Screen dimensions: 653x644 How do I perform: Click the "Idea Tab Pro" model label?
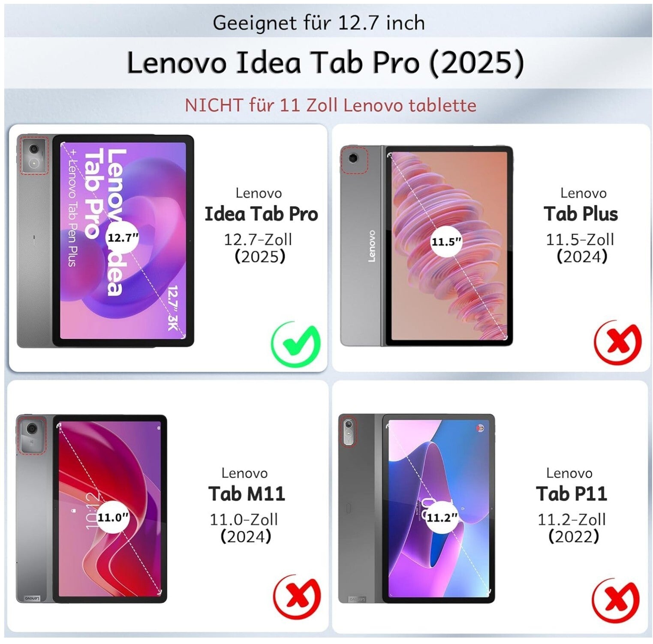(x=261, y=214)
